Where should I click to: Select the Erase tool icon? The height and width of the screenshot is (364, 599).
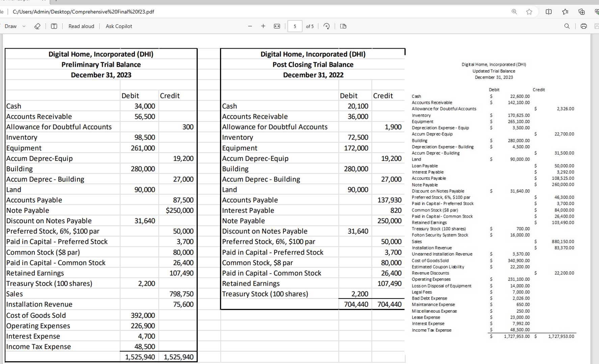pyautogui.click(x=37, y=26)
